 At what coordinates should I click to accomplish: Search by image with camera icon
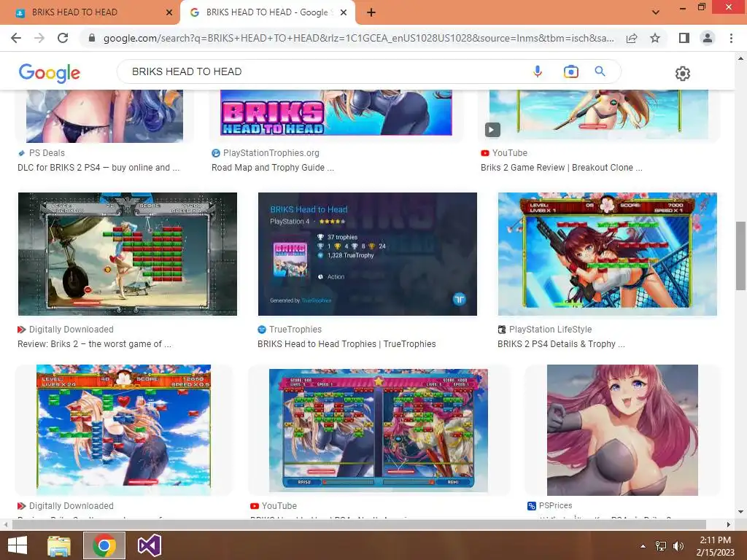coord(570,71)
